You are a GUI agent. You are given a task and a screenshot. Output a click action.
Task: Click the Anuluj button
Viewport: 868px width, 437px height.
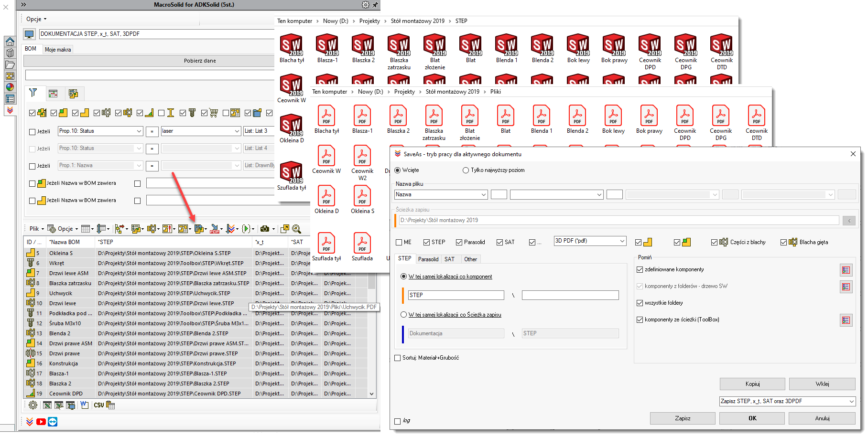(x=822, y=418)
